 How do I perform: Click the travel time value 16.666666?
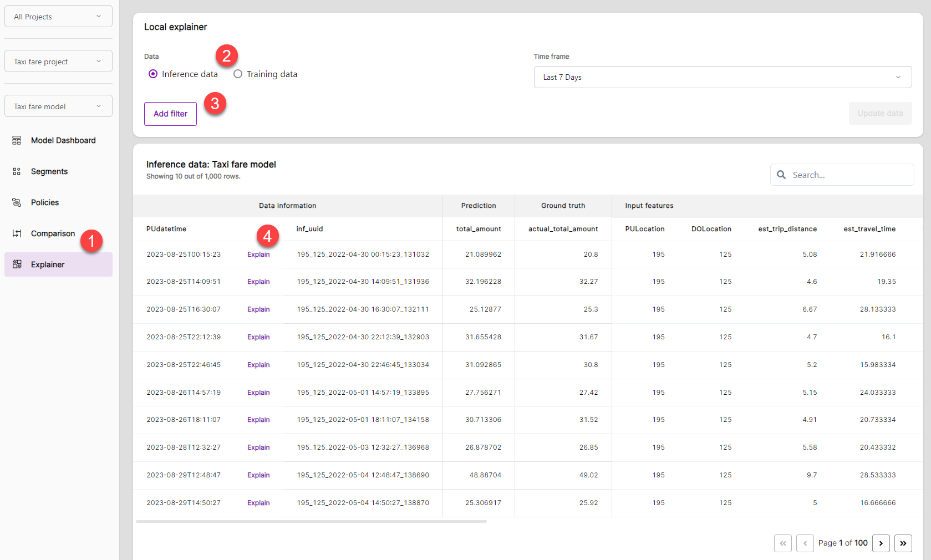[878, 503]
